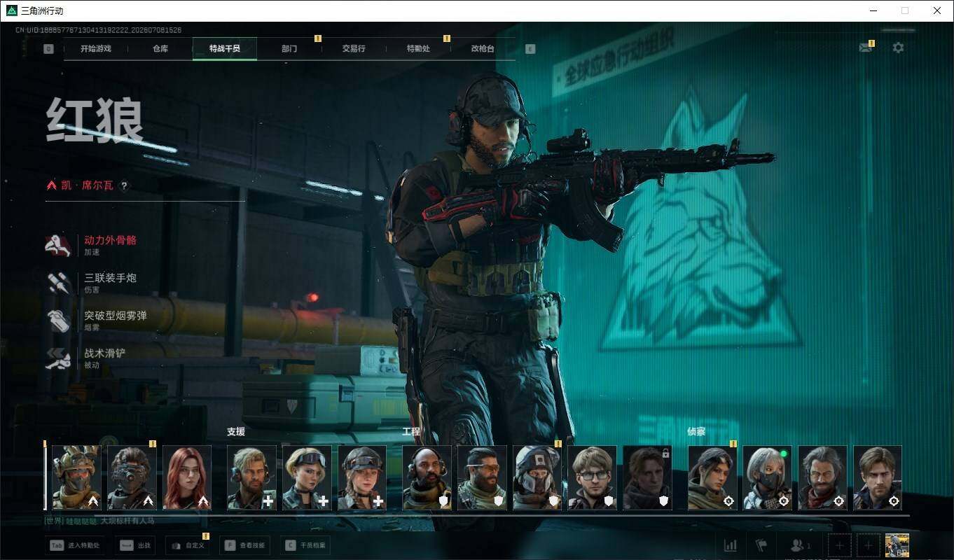This screenshot has height=560, width=954.
Task: Open the mail envelope icon
Action: coord(865,48)
